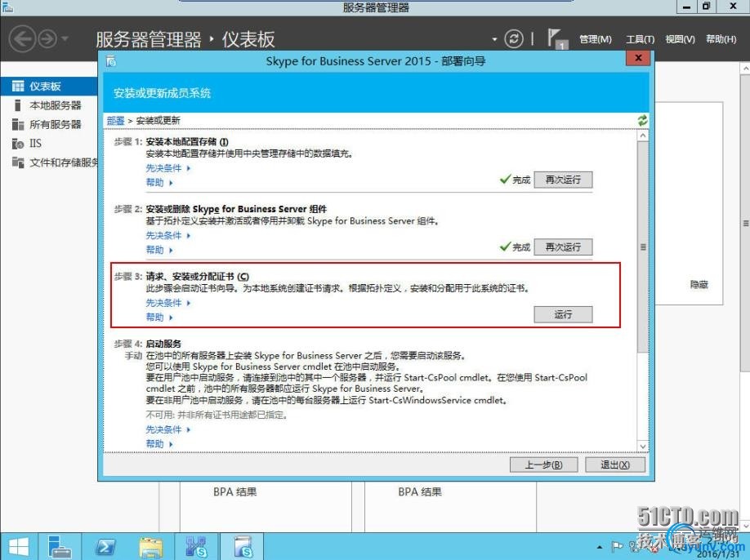750x560 pixels.
Task: Click the Server Manager forward arrow
Action: [x=47, y=38]
